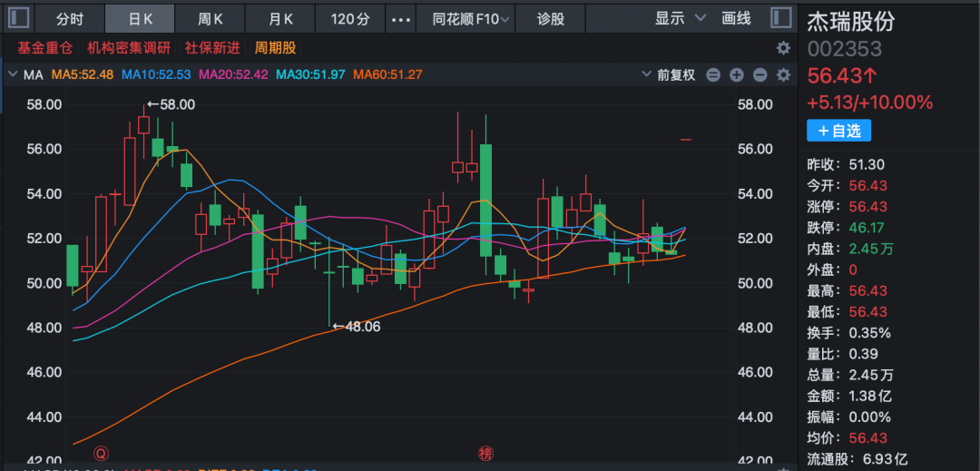980x471 pixels.
Task: Select the 周K weekly chart tab
Action: [211, 18]
